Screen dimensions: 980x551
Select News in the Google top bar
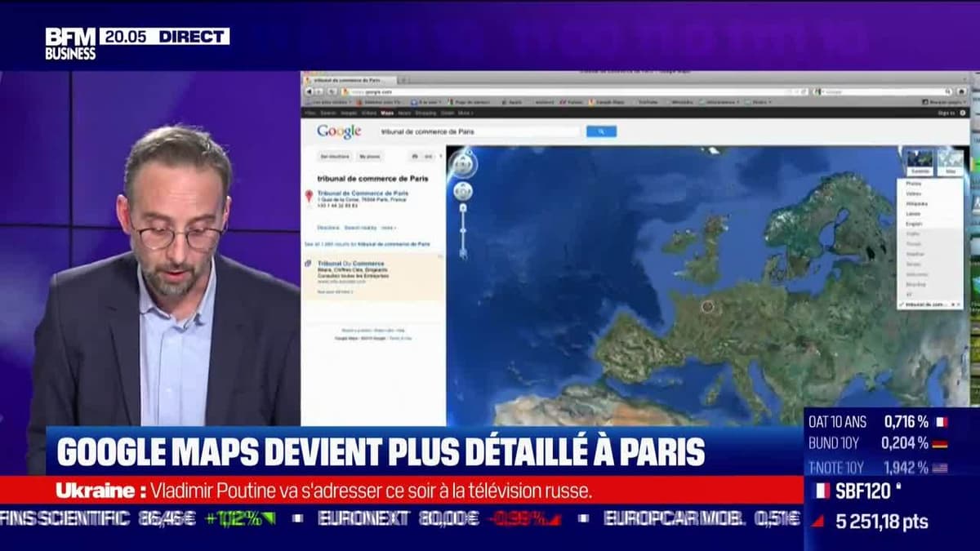[404, 113]
